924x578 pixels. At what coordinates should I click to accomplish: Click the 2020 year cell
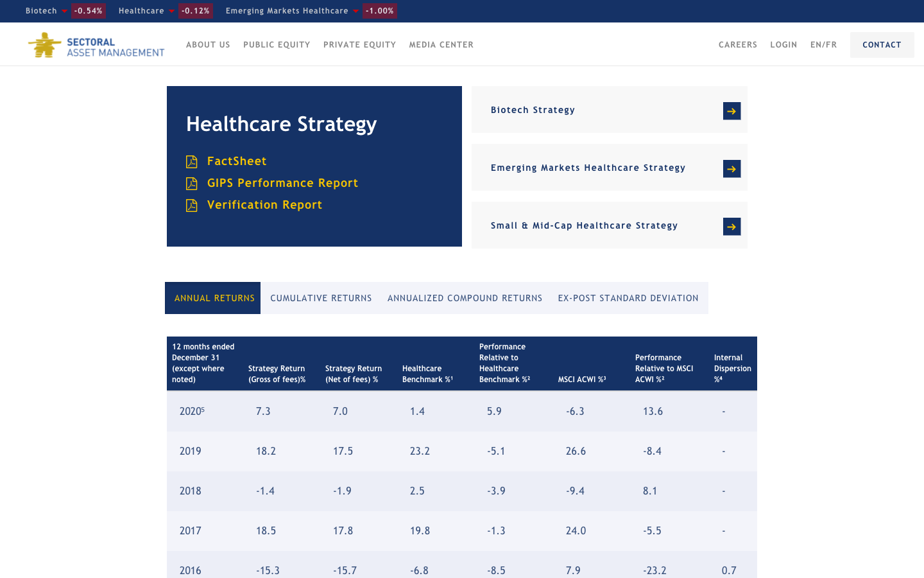click(192, 411)
